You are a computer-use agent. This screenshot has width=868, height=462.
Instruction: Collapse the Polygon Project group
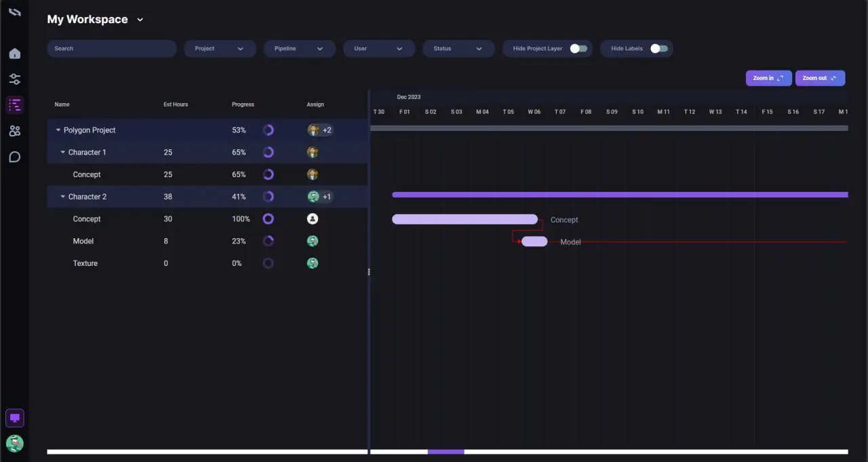(x=58, y=130)
